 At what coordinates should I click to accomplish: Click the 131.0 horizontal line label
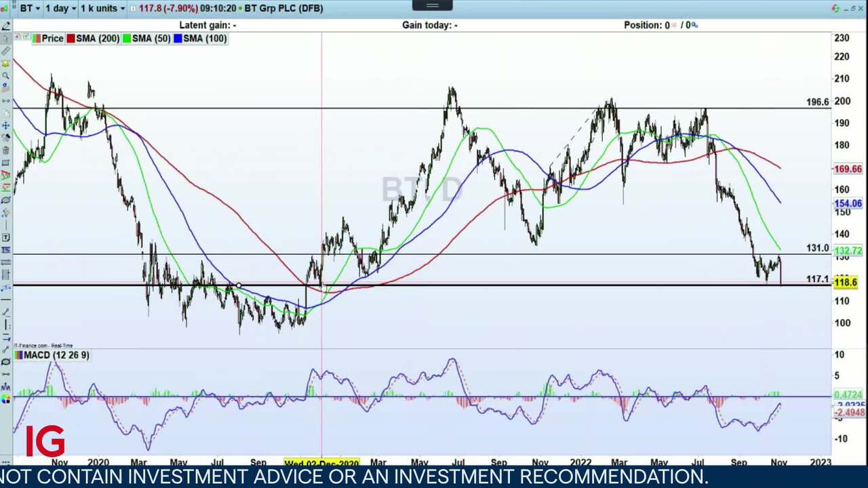818,249
